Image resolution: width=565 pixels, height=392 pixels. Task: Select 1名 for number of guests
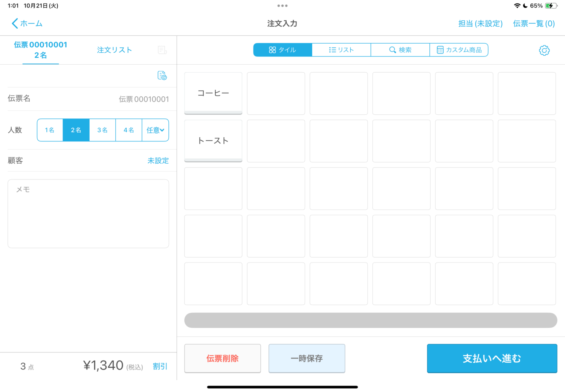[x=50, y=130]
